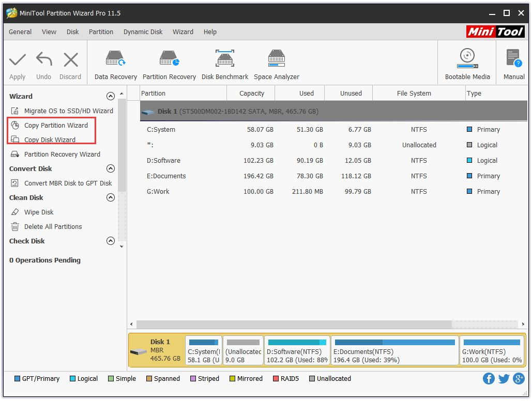The height and width of the screenshot is (401, 532).
Task: Select E:Documents partition bar in disk map
Action: pyautogui.click(x=395, y=350)
